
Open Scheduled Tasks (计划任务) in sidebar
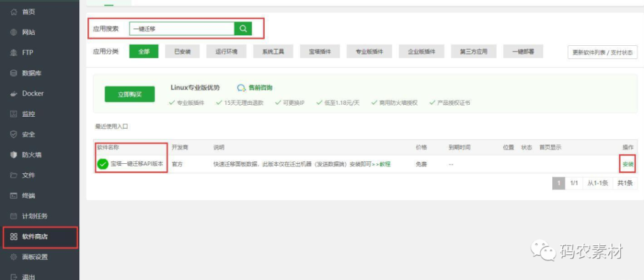tap(34, 216)
